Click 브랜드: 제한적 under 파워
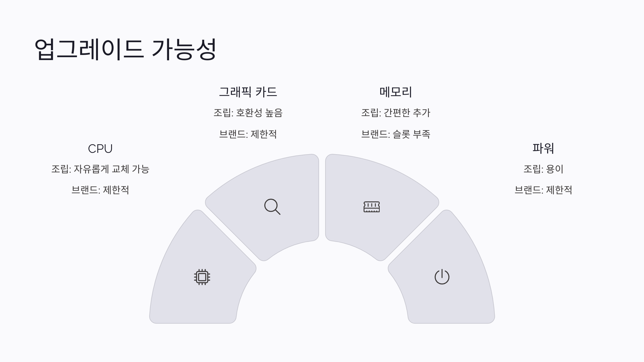Screen dimensions: 644x362 pos(543,190)
